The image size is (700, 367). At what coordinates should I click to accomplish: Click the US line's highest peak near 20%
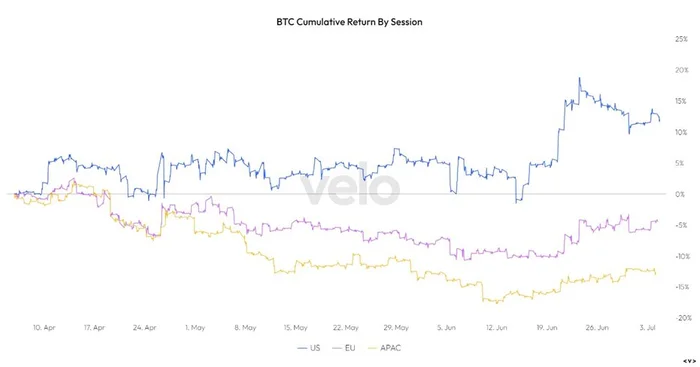(x=579, y=79)
